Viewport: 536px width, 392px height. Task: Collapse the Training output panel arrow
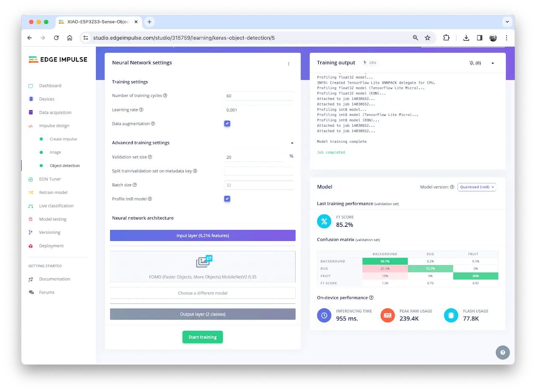point(492,63)
